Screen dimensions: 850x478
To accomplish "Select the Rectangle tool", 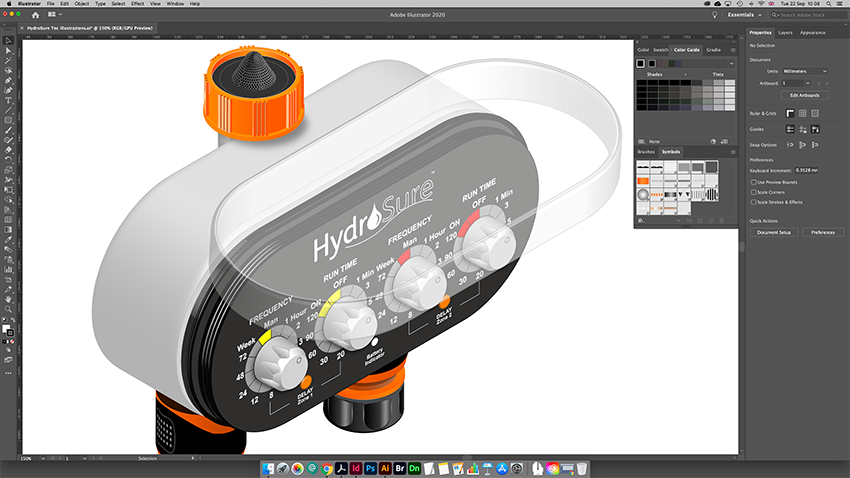I will tap(8, 120).
